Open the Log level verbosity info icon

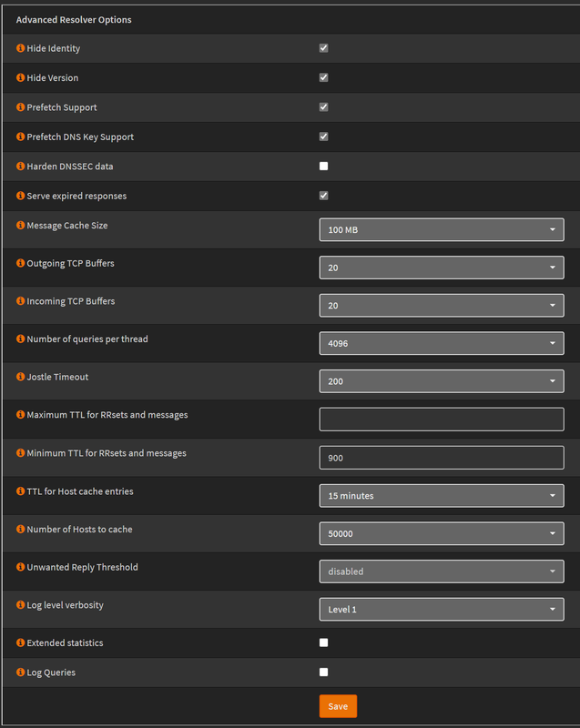pyautogui.click(x=20, y=604)
